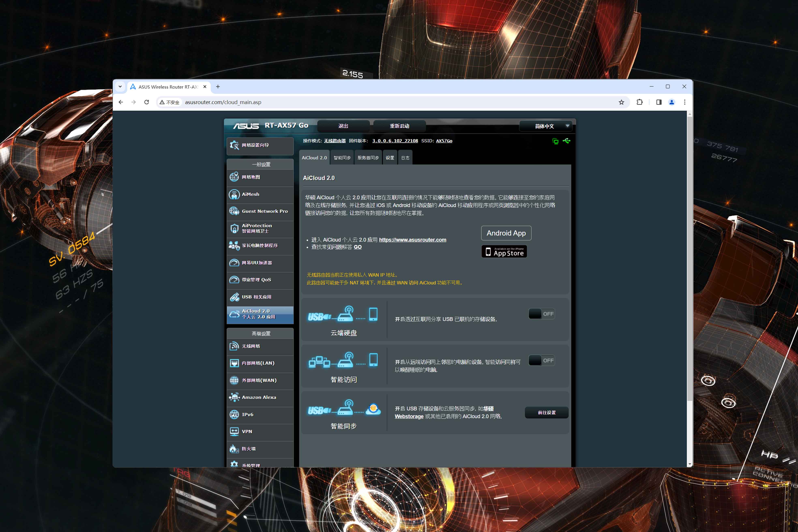Viewport: 798px width, 532px height.
Task: Click the green network client status icon
Action: pos(555,141)
